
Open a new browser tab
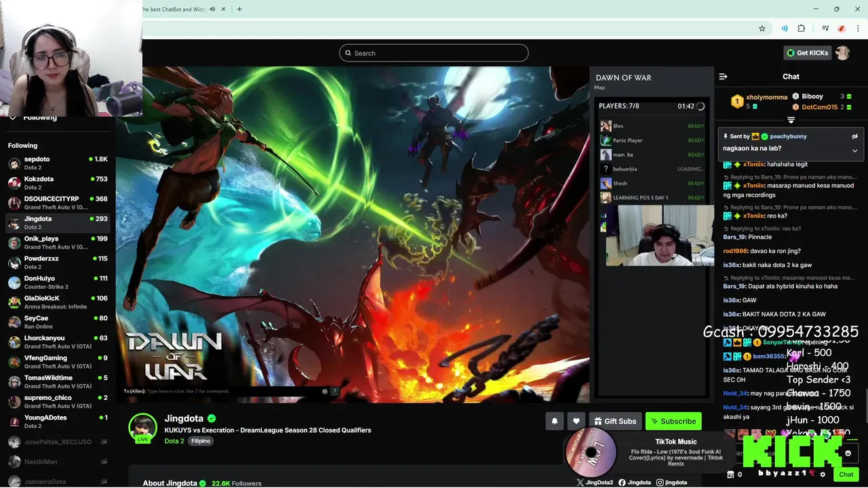click(239, 9)
